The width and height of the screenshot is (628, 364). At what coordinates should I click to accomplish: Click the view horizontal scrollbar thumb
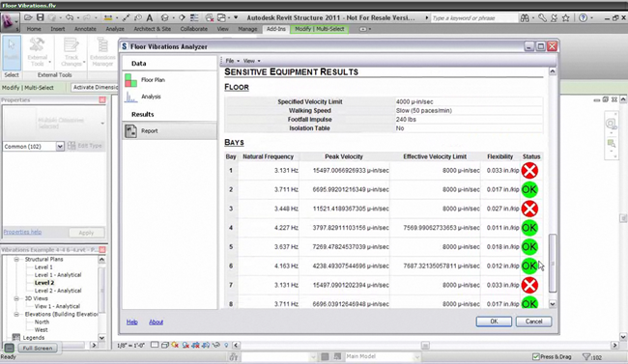(x=425, y=346)
